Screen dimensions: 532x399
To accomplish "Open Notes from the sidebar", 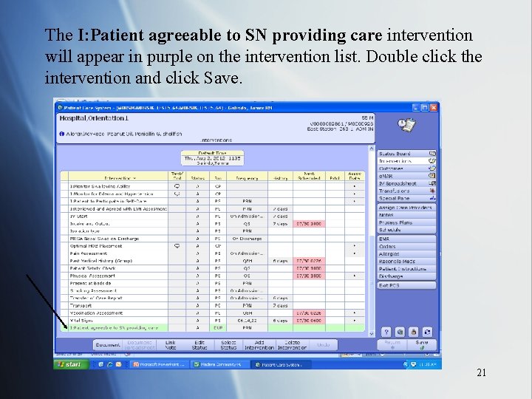I will 407,215.
